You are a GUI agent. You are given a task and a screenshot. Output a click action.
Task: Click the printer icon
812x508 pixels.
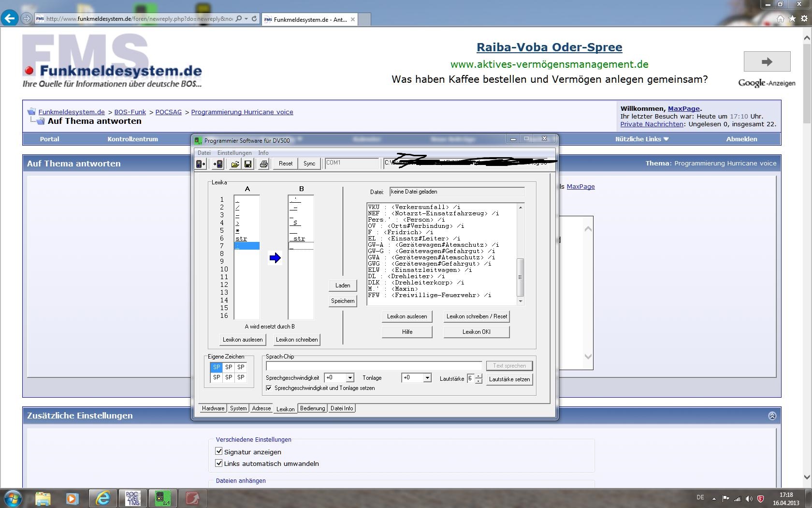coord(264,164)
